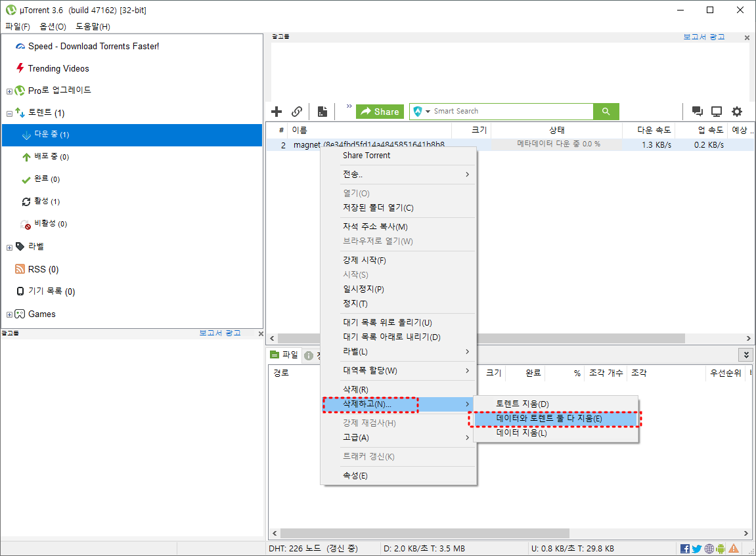This screenshot has width=756, height=556.
Task: Expand the Pro로 업그레이드 tree node
Action: (9, 91)
